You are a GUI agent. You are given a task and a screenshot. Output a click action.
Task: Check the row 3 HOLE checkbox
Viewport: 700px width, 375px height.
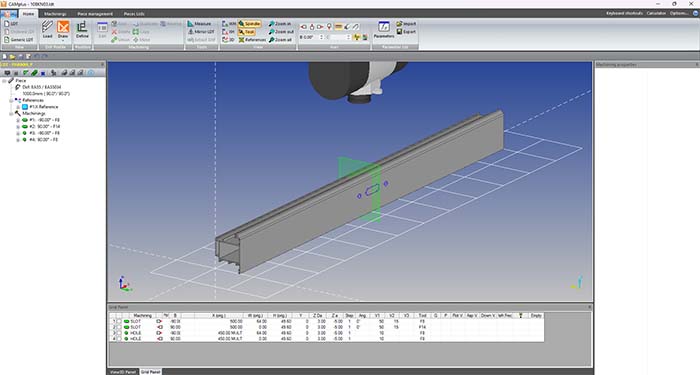click(119, 333)
